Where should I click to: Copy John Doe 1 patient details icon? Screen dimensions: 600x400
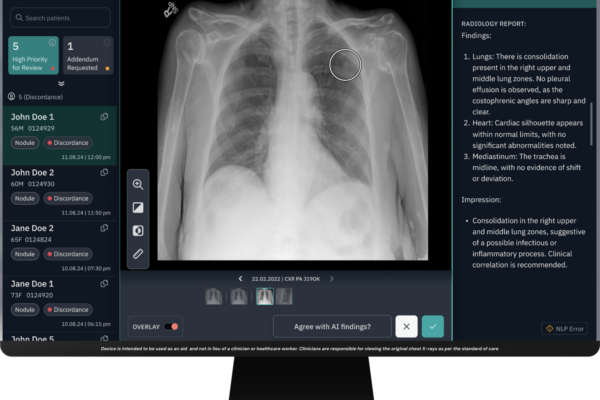point(104,117)
